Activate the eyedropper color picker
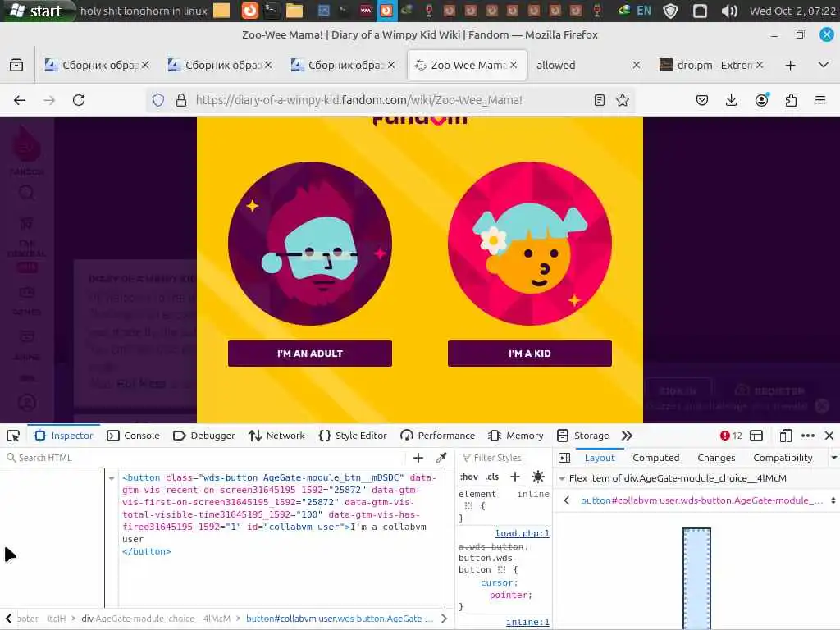 441,458
